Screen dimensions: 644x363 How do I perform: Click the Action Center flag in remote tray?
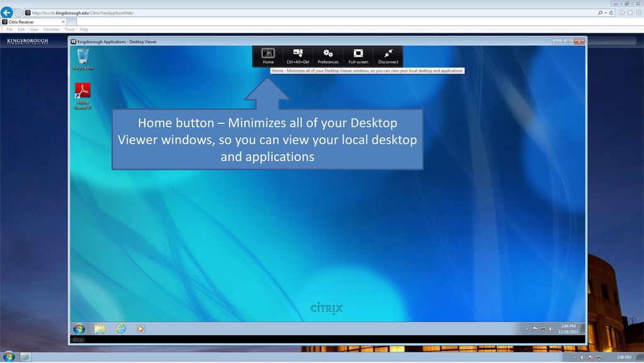[x=535, y=329]
